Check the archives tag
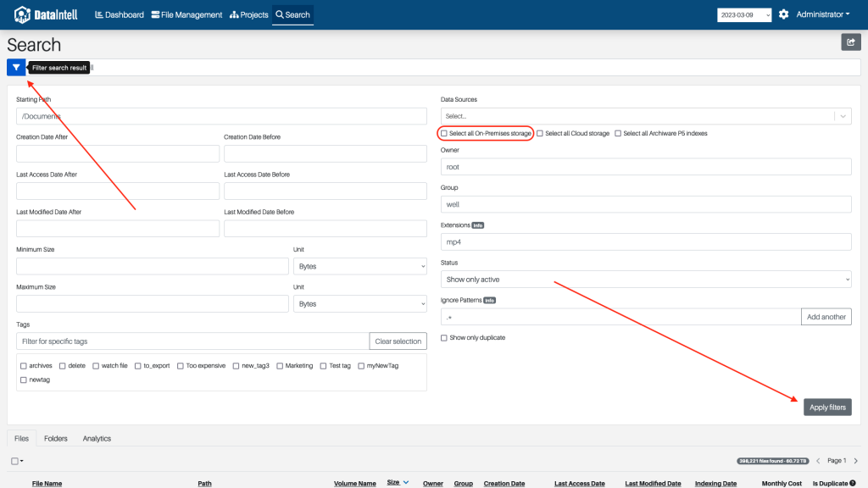This screenshot has width=868, height=488. click(23, 366)
